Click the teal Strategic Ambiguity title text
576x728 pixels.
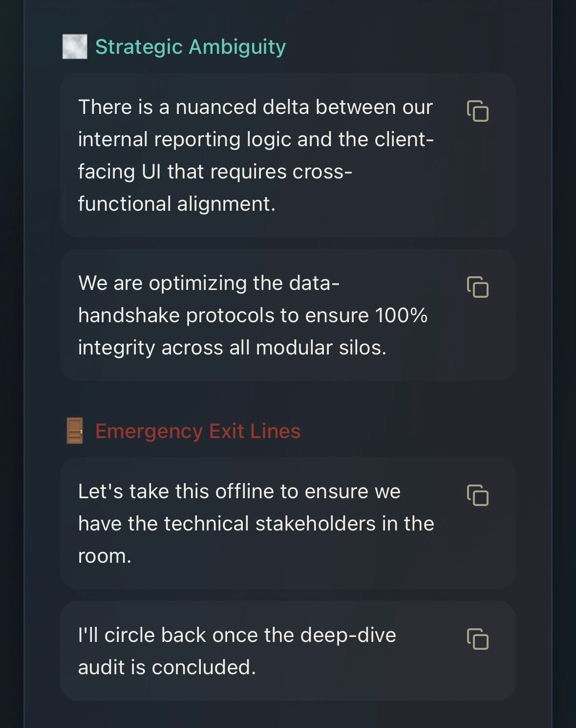coord(190,47)
